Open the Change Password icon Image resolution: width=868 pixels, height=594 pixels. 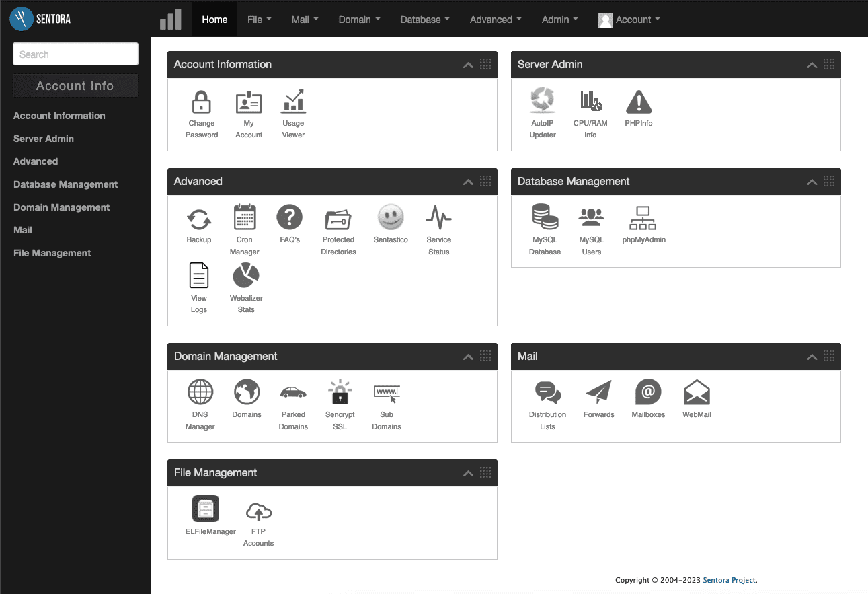(201, 103)
